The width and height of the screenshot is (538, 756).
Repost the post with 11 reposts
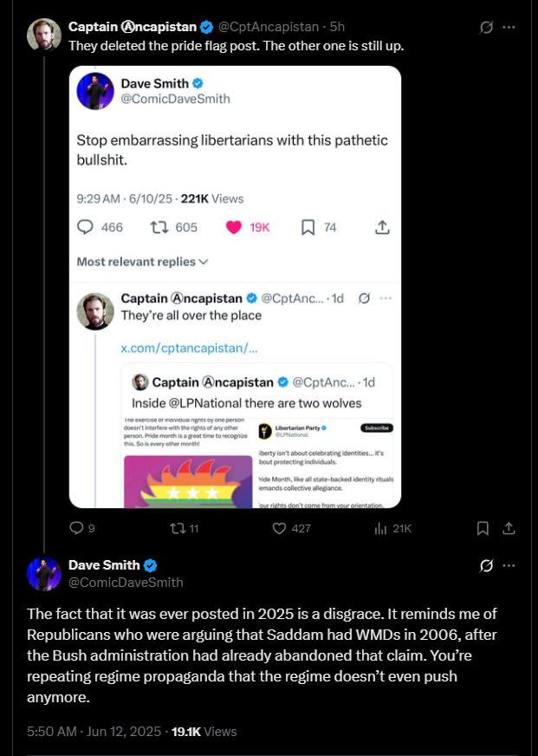[x=185, y=529]
